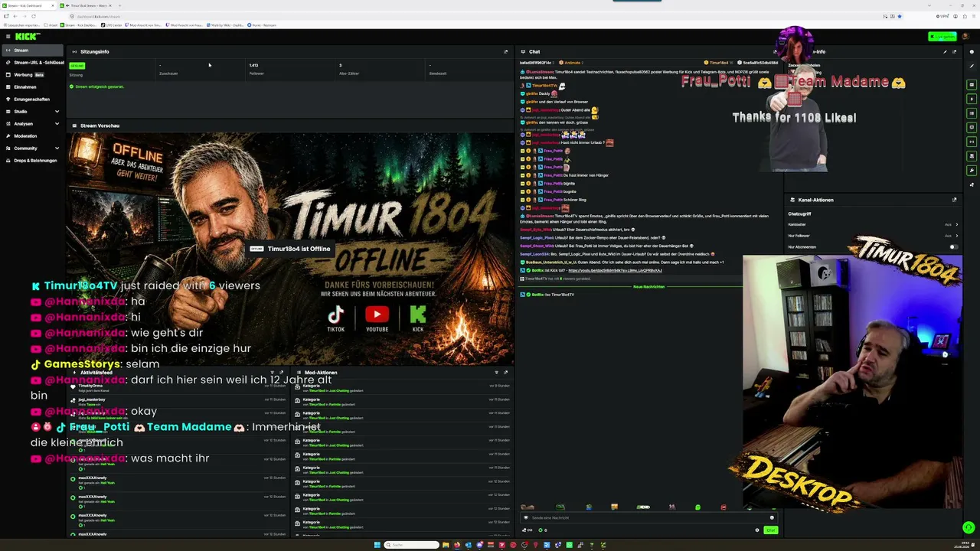Open Stream-URL & Schlüssel sidebar item
This screenshot has height=551, width=980.
34,63
